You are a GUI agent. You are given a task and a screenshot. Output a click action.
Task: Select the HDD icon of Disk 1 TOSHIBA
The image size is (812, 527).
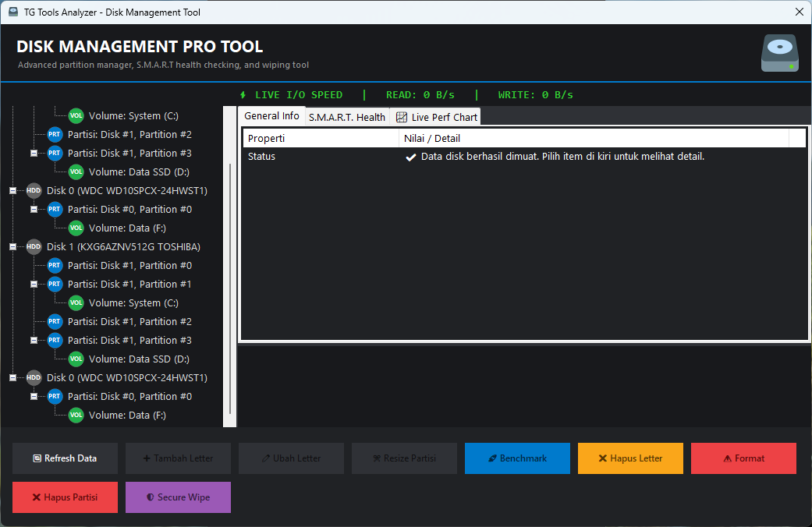click(x=34, y=246)
